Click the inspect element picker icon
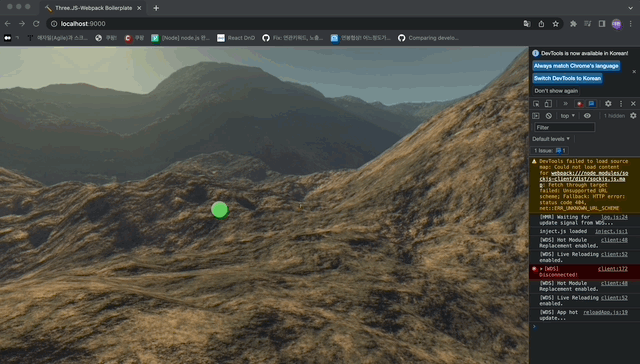Viewport: 640px width, 364px height. tap(536, 104)
